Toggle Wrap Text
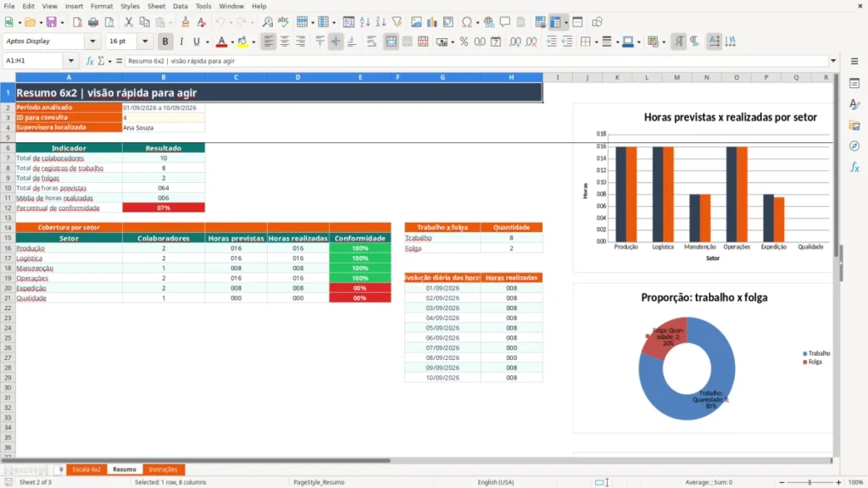Image resolution: width=868 pixels, height=488 pixels. click(x=371, y=42)
